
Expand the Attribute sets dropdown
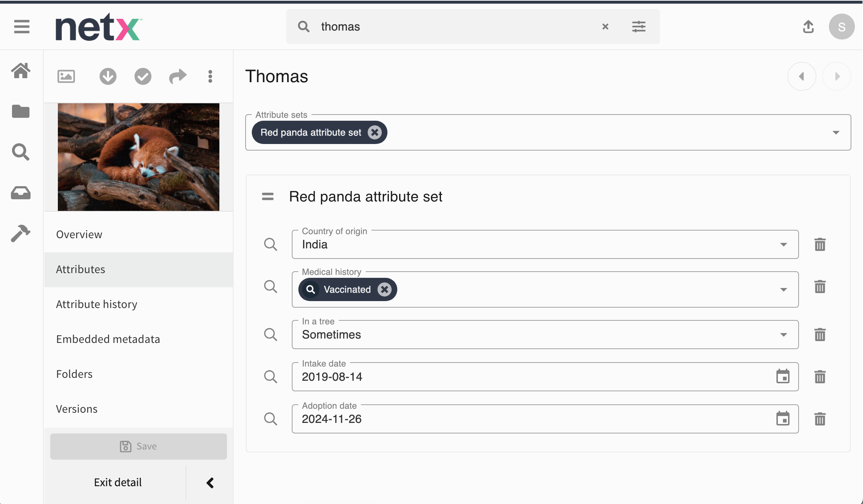[x=836, y=132]
